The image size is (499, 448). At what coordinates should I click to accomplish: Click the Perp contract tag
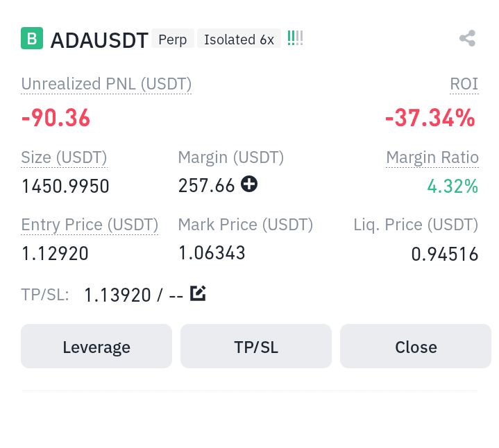click(x=173, y=38)
